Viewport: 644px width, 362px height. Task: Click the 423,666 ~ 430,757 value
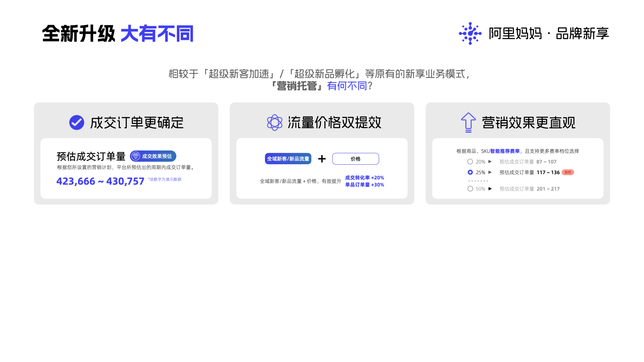click(100, 181)
